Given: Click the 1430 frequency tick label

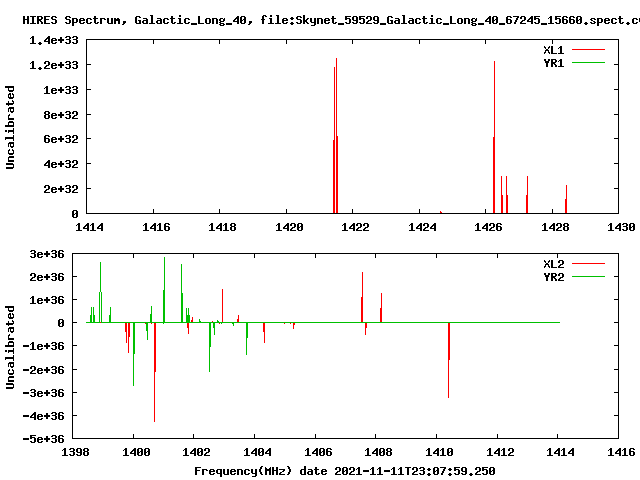Looking at the screenshot, I should (621, 227).
